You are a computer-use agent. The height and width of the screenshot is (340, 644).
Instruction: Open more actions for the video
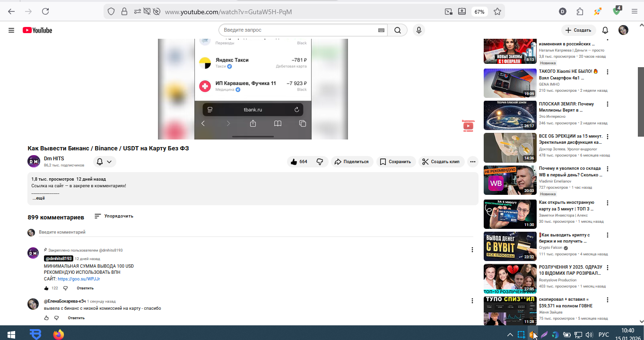coord(473,162)
